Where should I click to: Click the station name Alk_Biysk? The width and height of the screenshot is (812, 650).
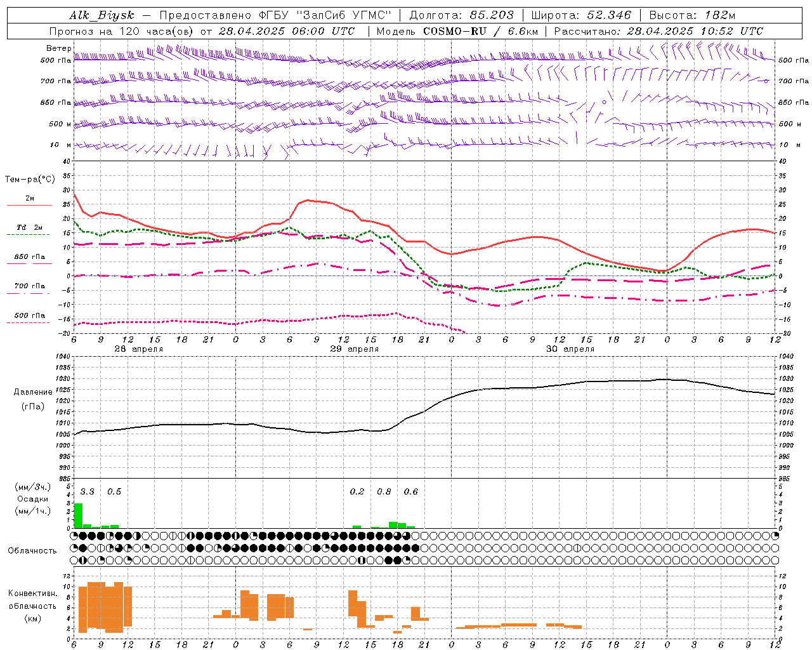coord(101,15)
